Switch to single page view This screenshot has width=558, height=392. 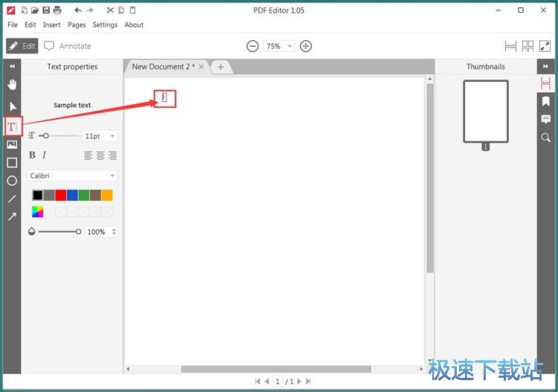click(x=510, y=46)
